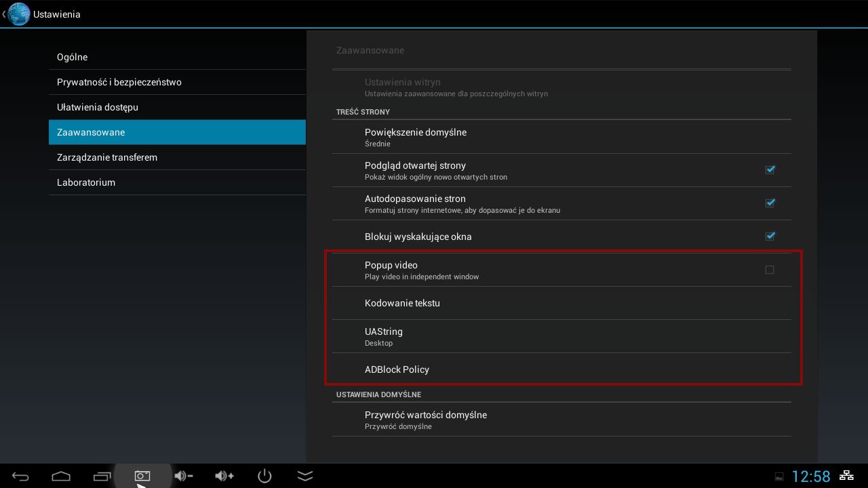Select the Zaawansowane category

click(x=177, y=132)
